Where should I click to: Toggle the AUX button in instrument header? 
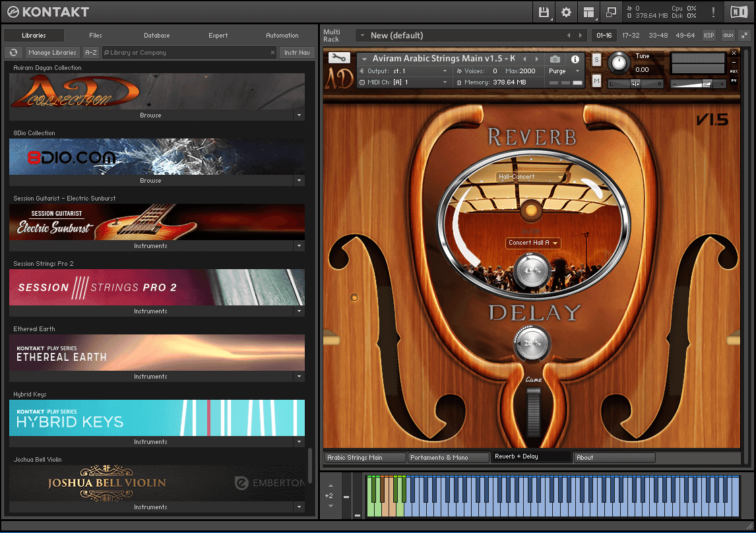pyautogui.click(x=734, y=71)
